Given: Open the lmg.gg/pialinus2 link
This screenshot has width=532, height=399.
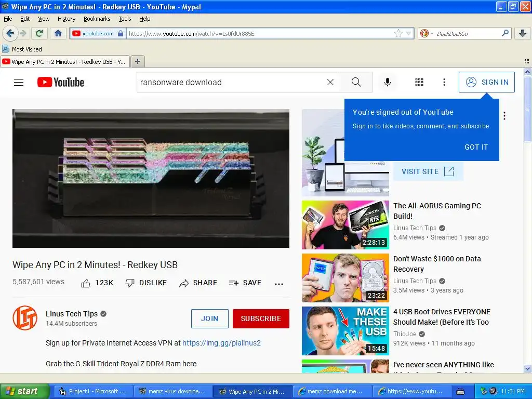Looking at the screenshot, I should tap(221, 343).
